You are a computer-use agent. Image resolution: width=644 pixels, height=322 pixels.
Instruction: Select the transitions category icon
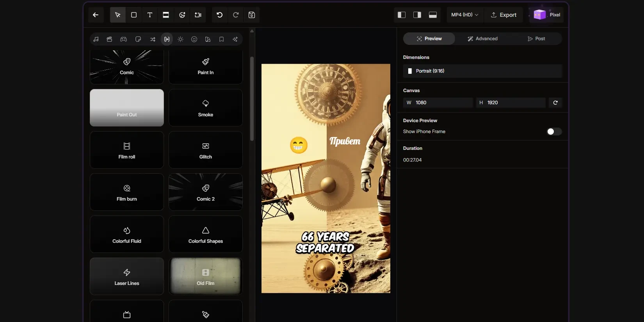click(x=167, y=39)
